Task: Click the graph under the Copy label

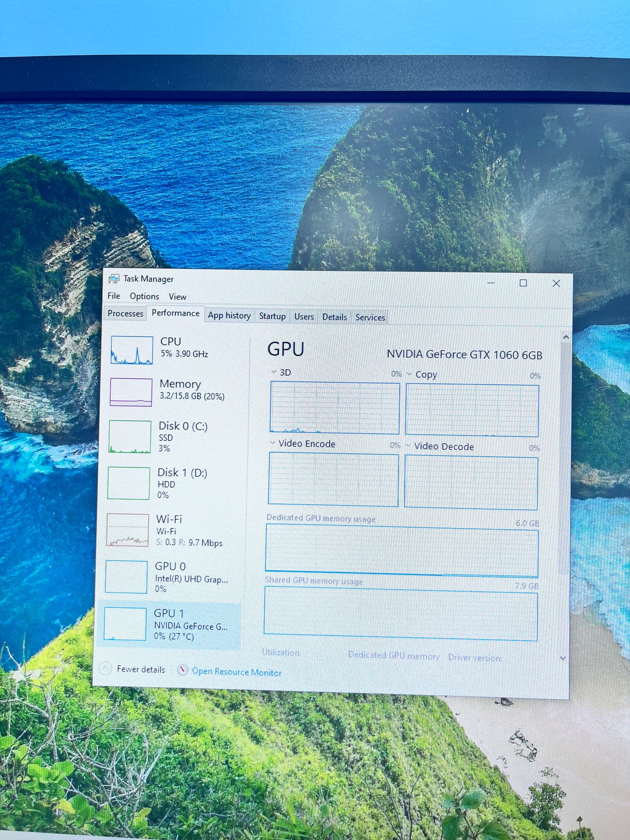Action: (472, 410)
